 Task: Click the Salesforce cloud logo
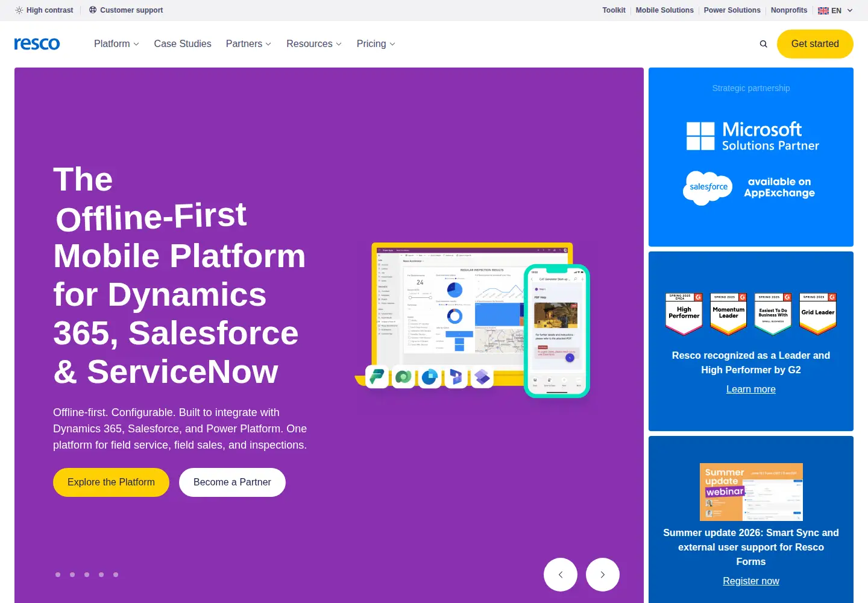pyautogui.click(x=708, y=188)
